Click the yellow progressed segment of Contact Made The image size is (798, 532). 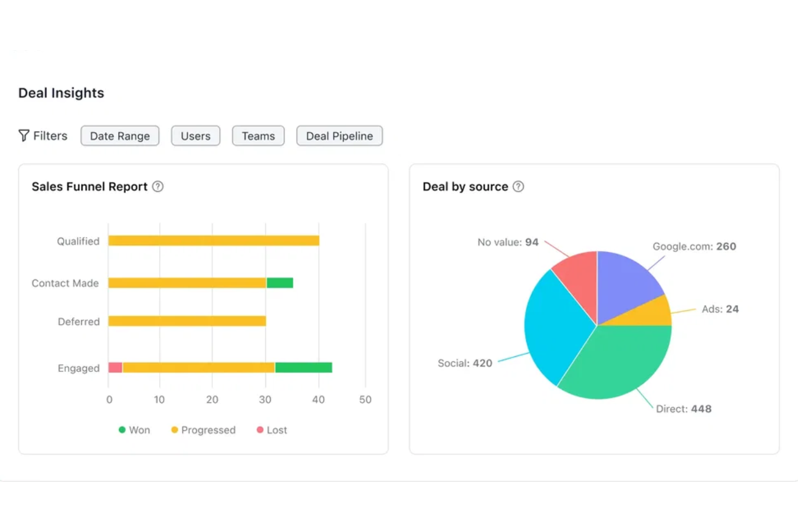tap(187, 283)
